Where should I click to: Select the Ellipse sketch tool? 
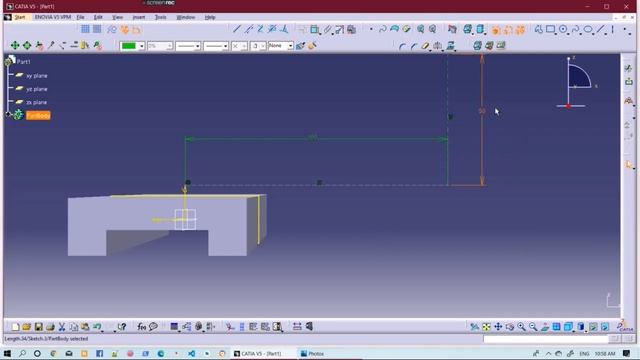point(588,29)
